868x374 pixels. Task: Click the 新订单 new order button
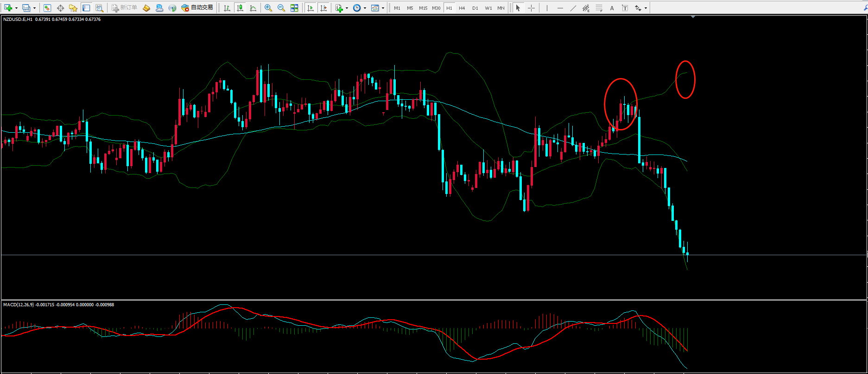[124, 8]
